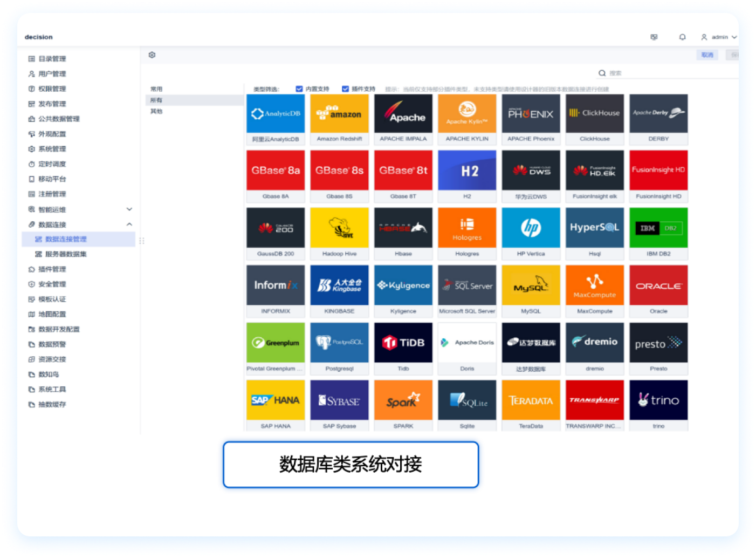Pick the MaxCompute tile
Viewport: 756px width, 558px height.
tap(595, 291)
